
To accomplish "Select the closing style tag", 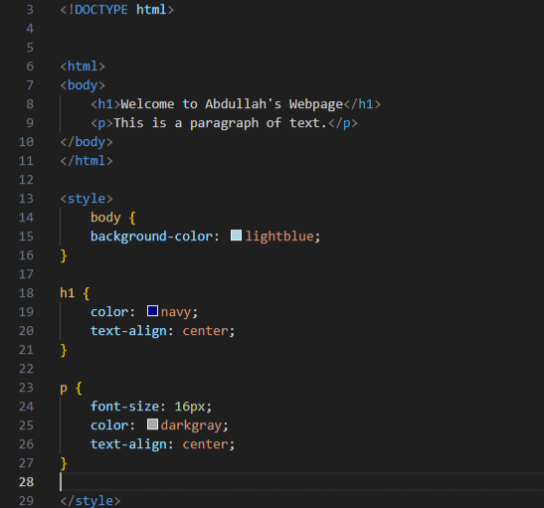I will point(90,501).
